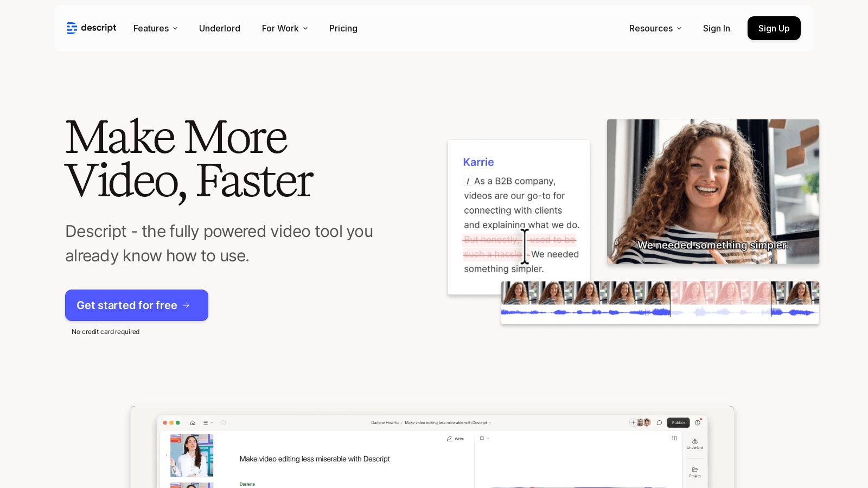Image resolution: width=868 pixels, height=488 pixels.
Task: Click the Karrie speaker label
Action: click(x=478, y=162)
